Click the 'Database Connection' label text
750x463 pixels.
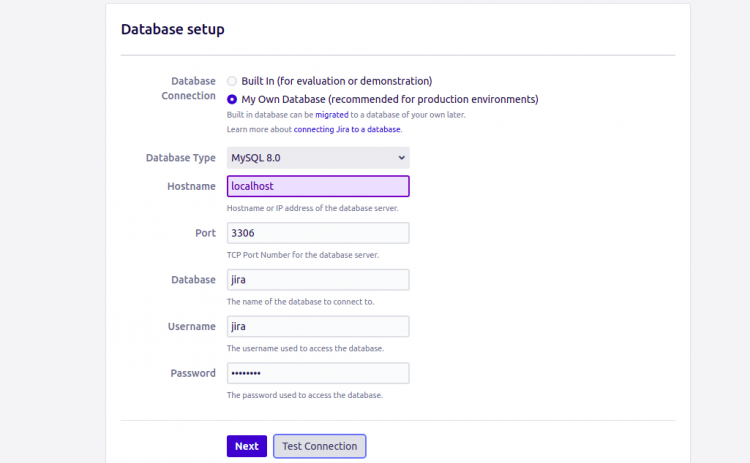point(188,88)
